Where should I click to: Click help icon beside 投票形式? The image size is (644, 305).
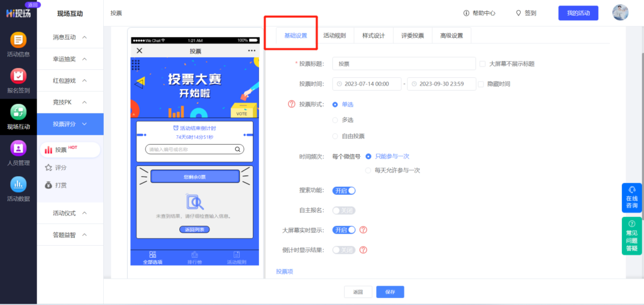pyautogui.click(x=292, y=104)
